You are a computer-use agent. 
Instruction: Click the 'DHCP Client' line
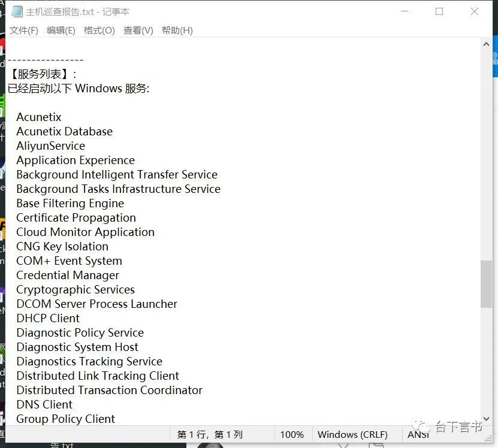48,319
